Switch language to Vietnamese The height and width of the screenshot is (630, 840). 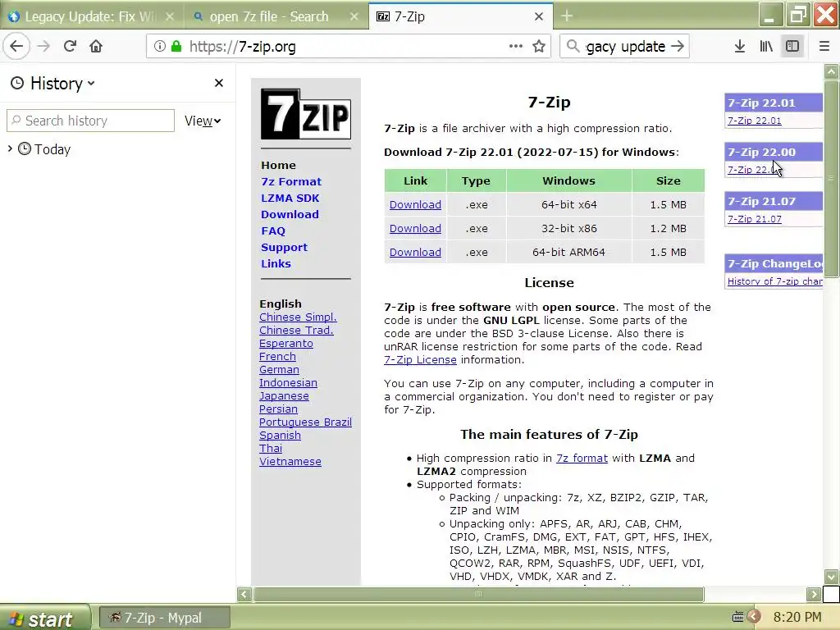click(290, 461)
